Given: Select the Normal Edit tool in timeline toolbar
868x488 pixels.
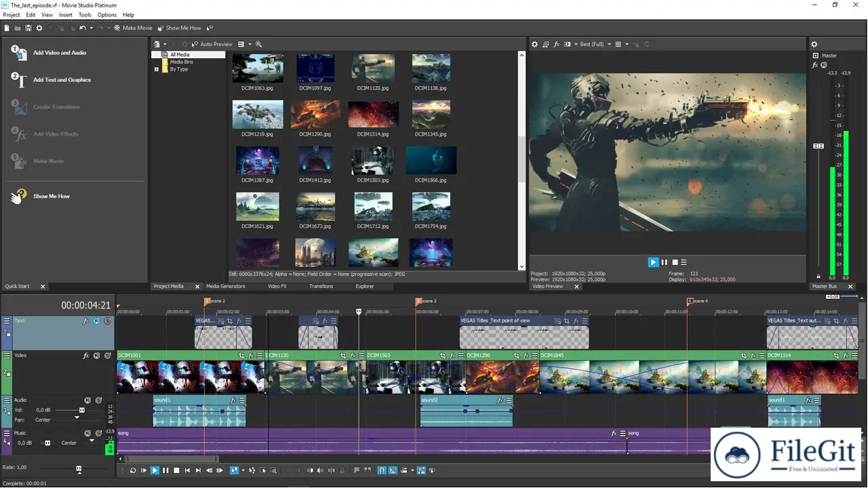Looking at the screenshot, I should point(234,470).
